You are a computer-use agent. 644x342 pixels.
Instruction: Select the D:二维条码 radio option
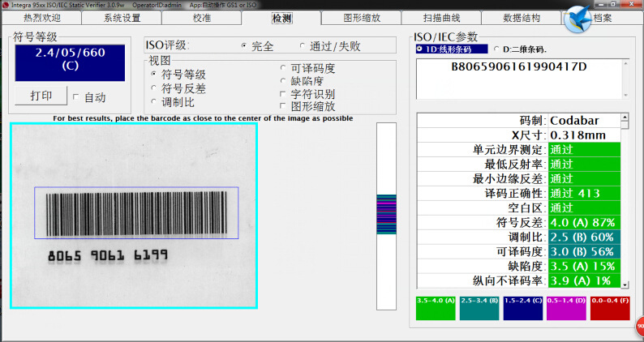(x=496, y=49)
